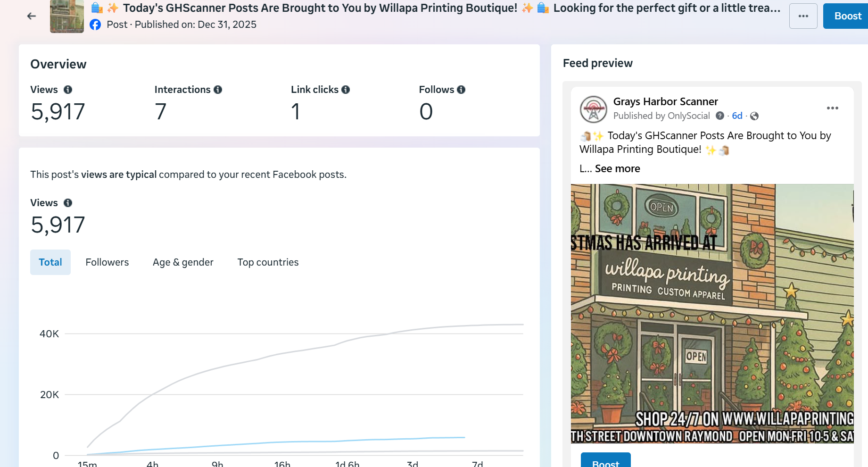Click Views info icon in Overview
Screen dimensions: 868x467
pyautogui.click(x=68, y=90)
